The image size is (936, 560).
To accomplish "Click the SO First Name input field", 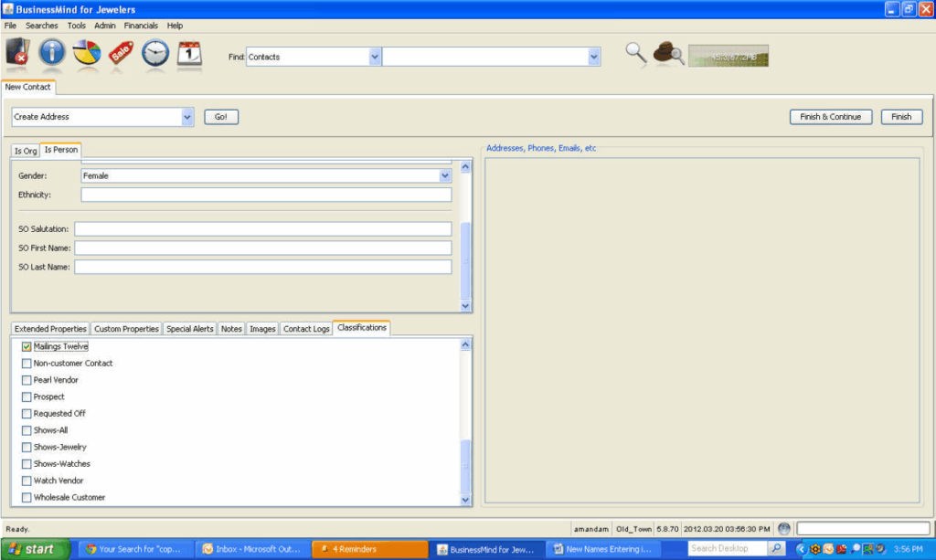I will pyautogui.click(x=262, y=248).
